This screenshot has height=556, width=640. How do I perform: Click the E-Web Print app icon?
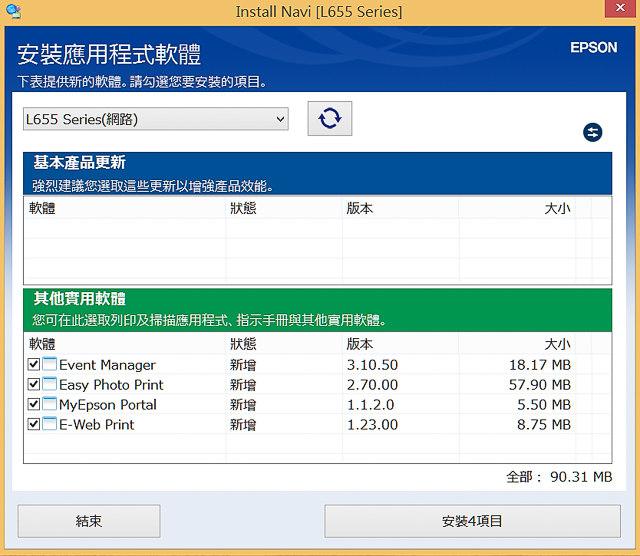pos(49,424)
